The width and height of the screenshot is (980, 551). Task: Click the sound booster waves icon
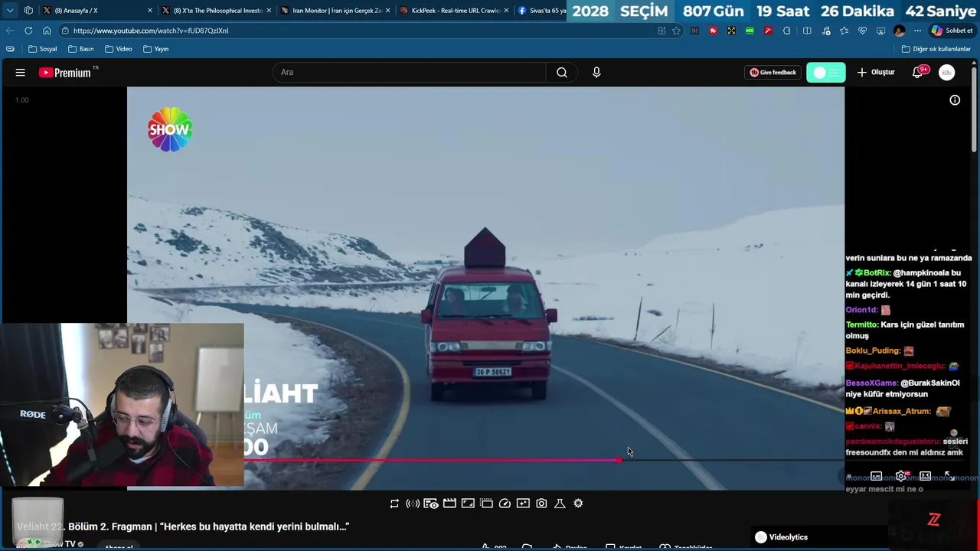pyautogui.click(x=413, y=504)
